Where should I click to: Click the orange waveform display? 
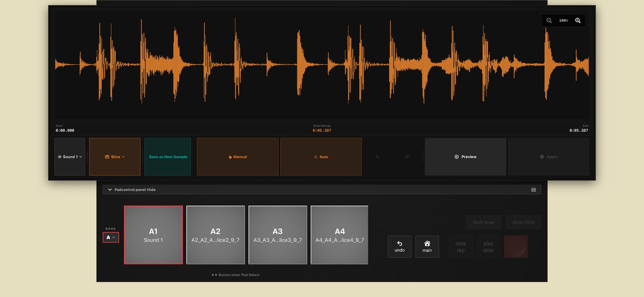(x=322, y=64)
